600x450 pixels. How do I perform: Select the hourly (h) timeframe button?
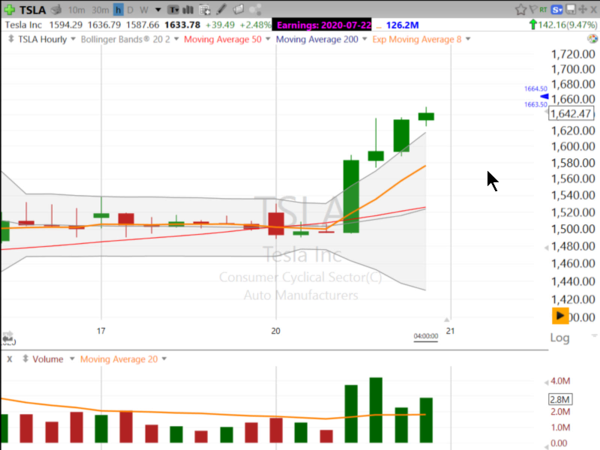[118, 9]
